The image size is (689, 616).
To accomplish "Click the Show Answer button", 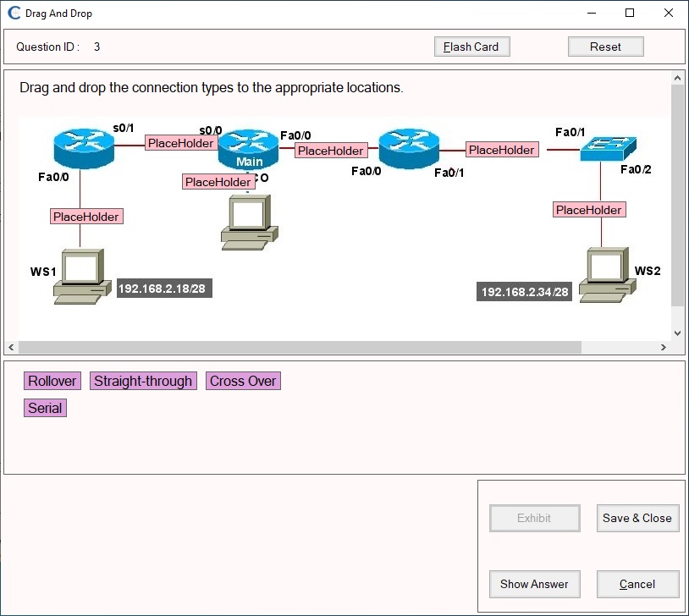I will click(x=534, y=584).
